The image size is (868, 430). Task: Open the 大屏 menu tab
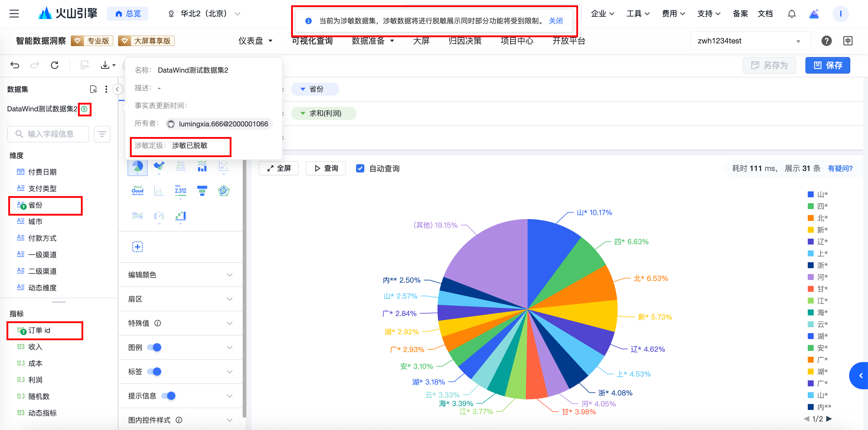click(421, 41)
